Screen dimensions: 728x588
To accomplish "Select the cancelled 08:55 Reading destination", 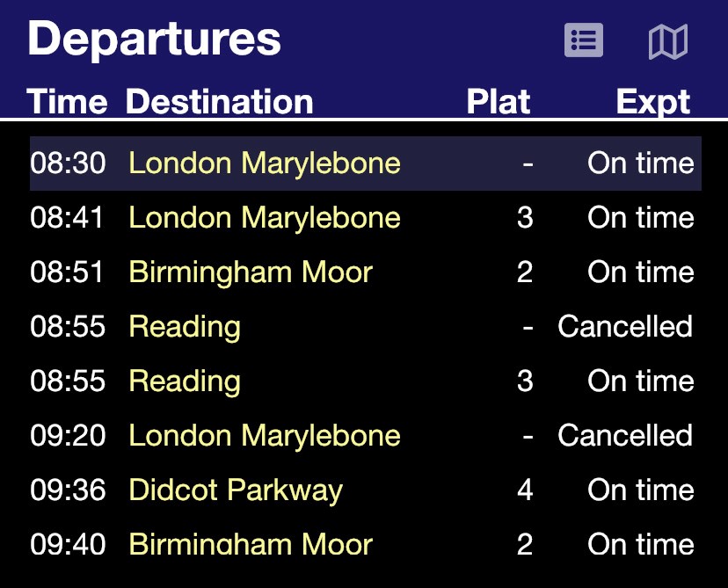I will 185,327.
